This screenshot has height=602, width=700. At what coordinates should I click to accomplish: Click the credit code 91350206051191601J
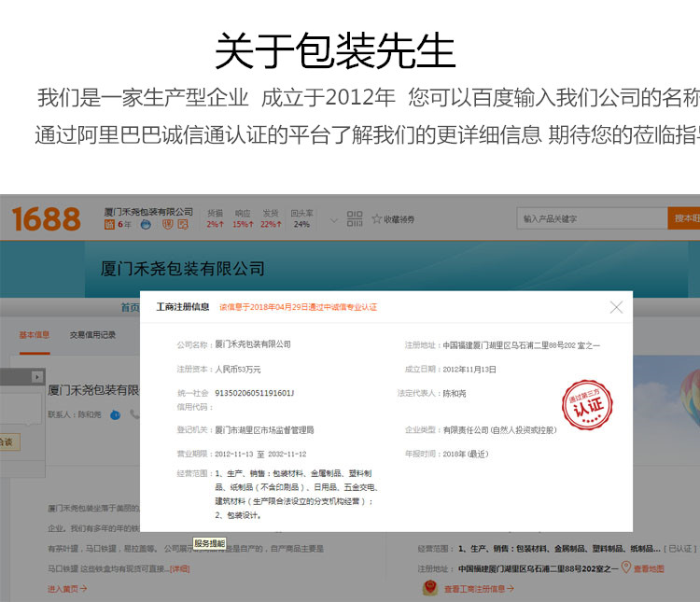(x=255, y=393)
